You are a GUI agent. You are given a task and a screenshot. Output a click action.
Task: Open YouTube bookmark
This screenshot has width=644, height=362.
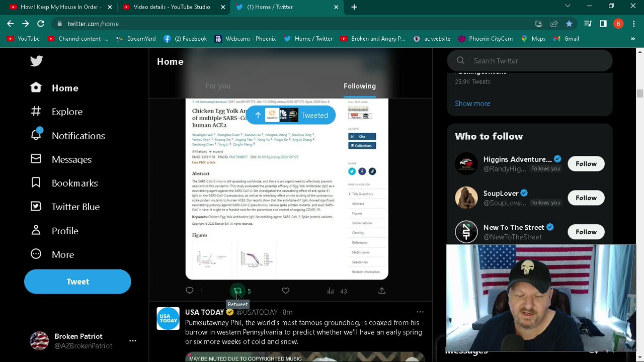(x=23, y=39)
